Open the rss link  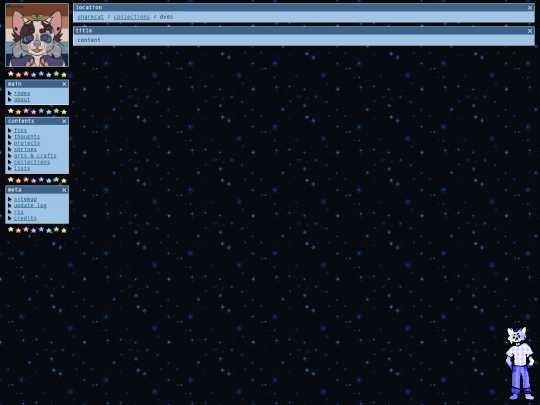coord(19,212)
